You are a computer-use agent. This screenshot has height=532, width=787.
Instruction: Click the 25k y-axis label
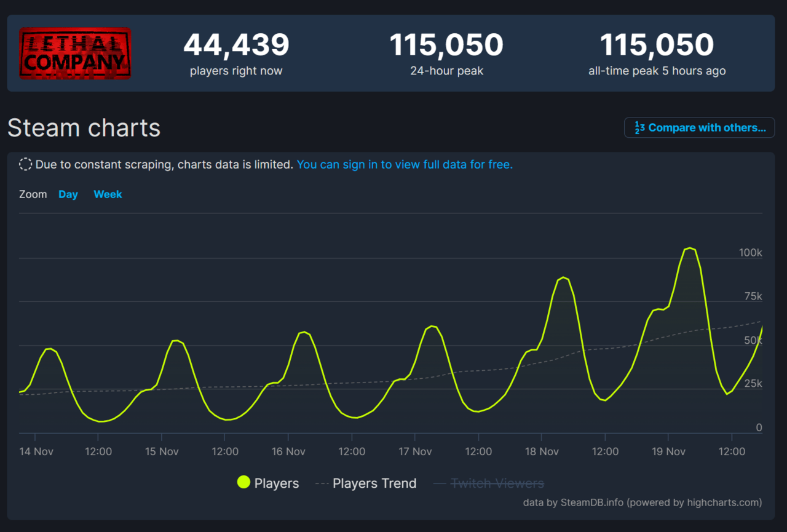pos(753,384)
